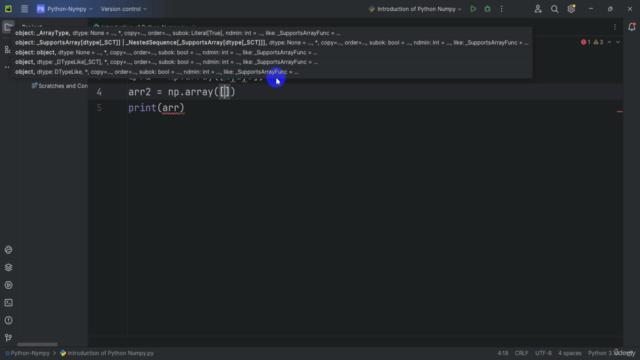Open the Structure tool window icon

coord(7,50)
